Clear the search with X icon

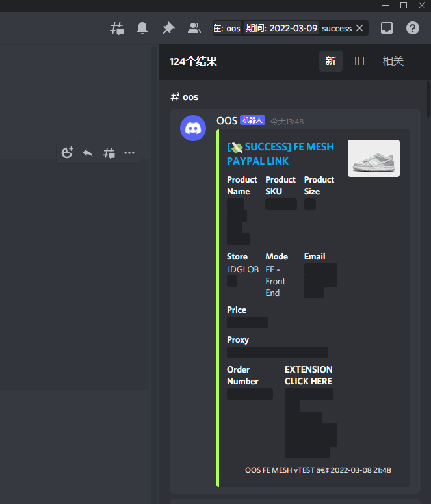coord(359,28)
